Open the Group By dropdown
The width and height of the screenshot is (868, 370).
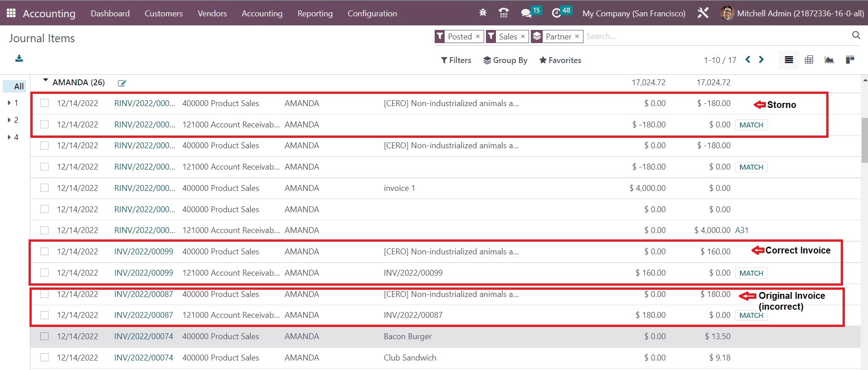pyautogui.click(x=505, y=60)
